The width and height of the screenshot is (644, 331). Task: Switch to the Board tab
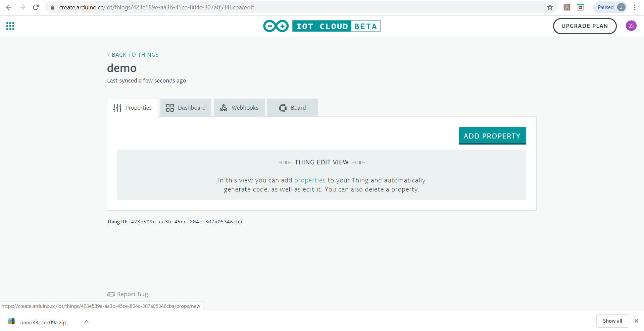tap(292, 108)
